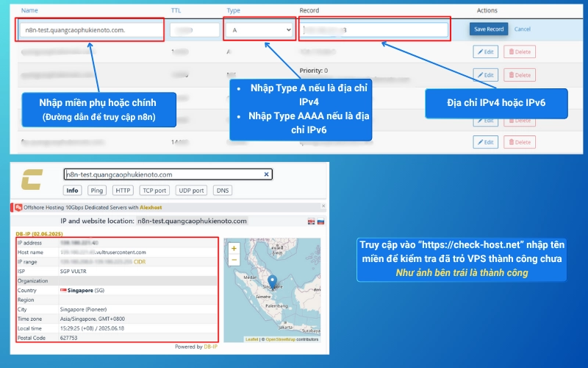Click the red ad badge icon beside Offshore Hosting
Image resolution: width=588 pixels, height=368 pixels.
18,208
